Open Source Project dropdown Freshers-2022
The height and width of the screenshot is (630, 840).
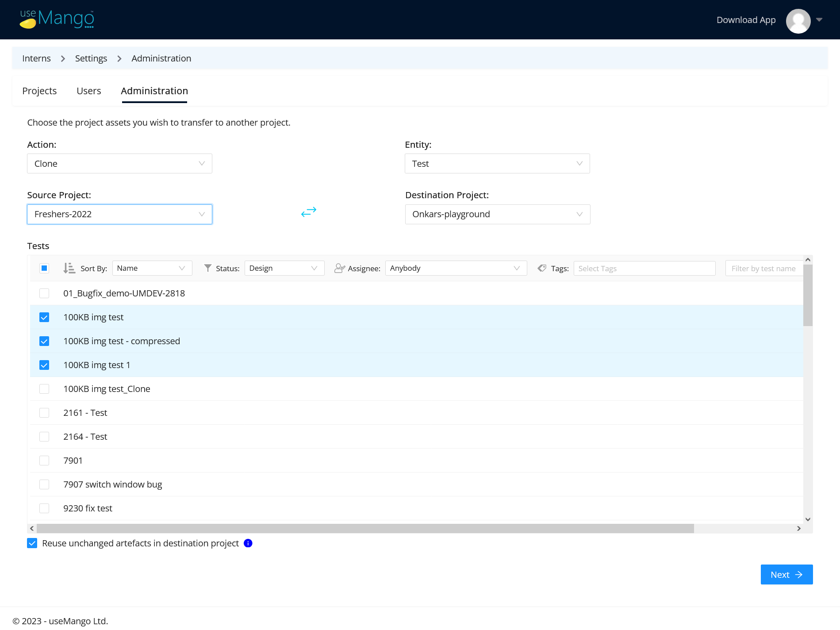point(119,214)
